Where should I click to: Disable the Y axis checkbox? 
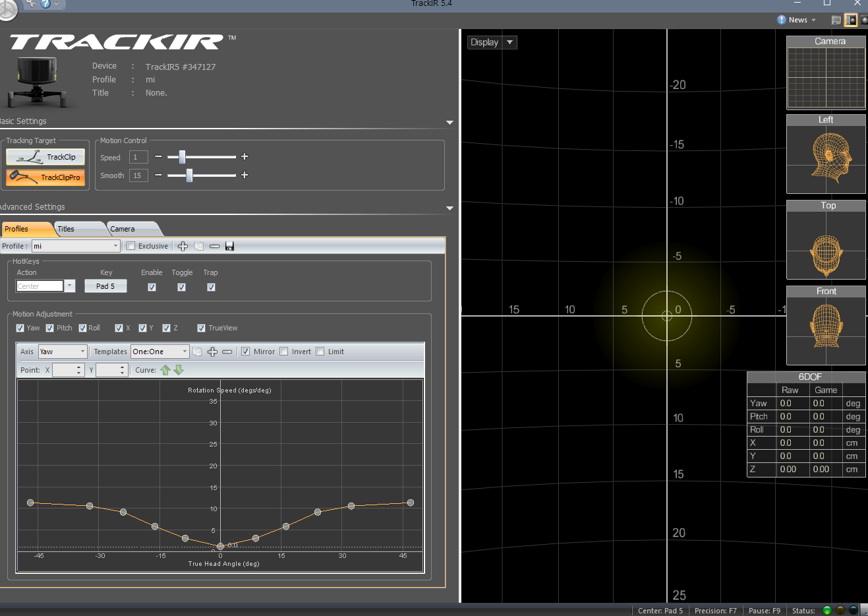coord(142,328)
